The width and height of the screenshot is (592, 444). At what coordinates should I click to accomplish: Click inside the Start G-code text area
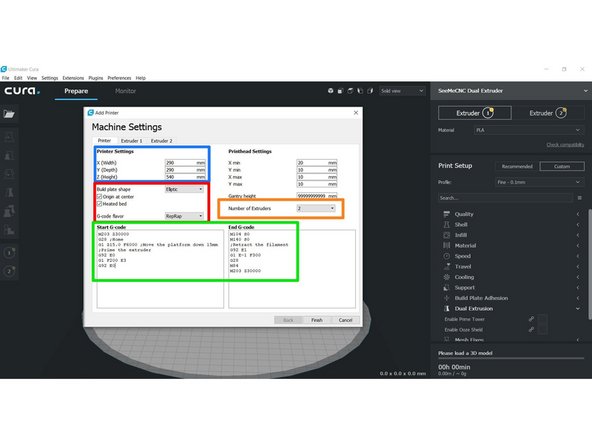click(x=160, y=269)
